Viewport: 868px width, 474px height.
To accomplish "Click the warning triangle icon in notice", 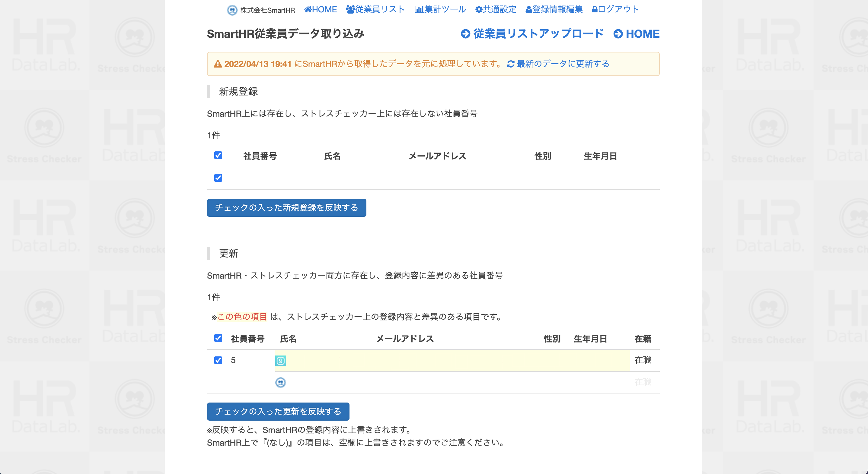I will pos(218,64).
